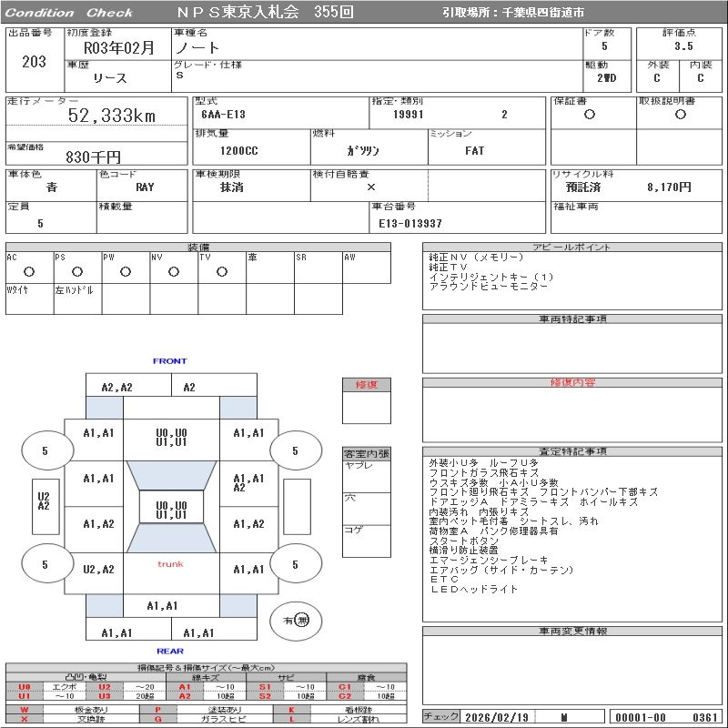Toggle the AC equipment circle mark
Viewport: 728px width, 728px height.
29,271
